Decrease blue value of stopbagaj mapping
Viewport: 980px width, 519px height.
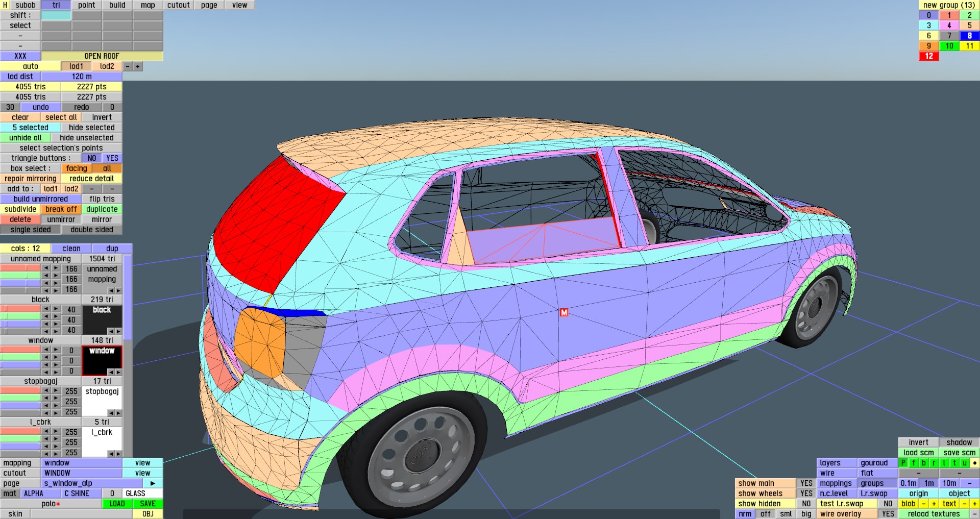click(46, 405)
